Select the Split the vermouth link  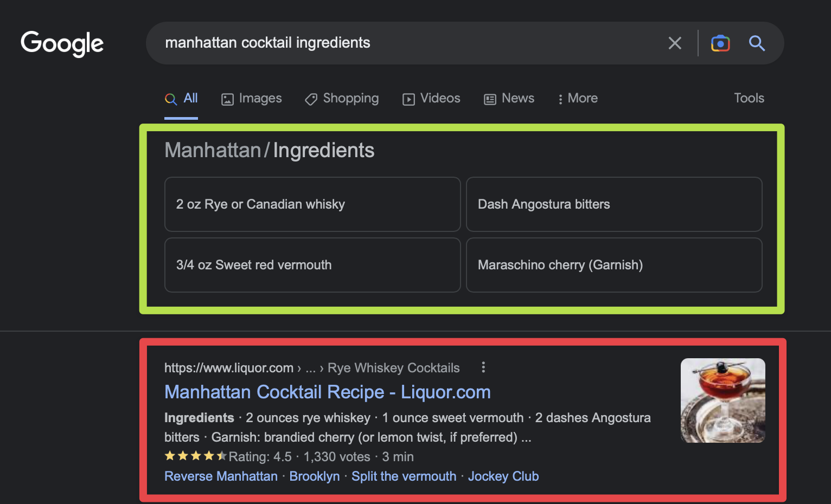(404, 476)
